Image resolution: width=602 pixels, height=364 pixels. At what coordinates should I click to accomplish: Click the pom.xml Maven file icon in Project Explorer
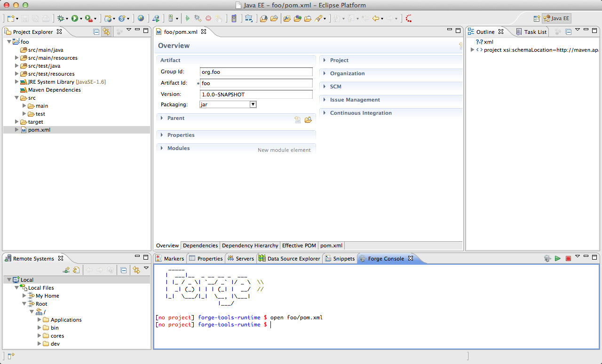pyautogui.click(x=24, y=130)
